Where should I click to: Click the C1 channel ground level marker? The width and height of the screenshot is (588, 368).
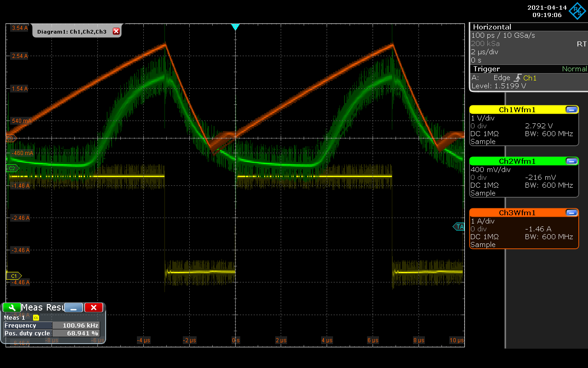tap(13, 276)
